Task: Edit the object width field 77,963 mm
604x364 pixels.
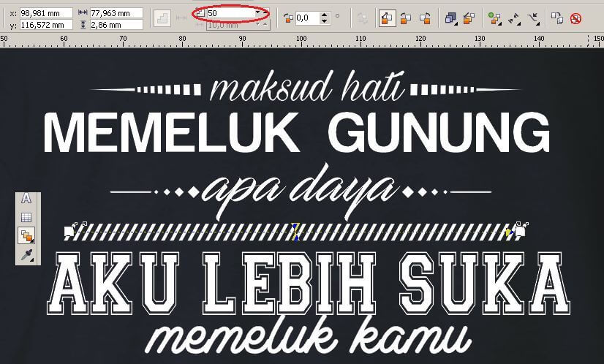Action: pos(116,13)
